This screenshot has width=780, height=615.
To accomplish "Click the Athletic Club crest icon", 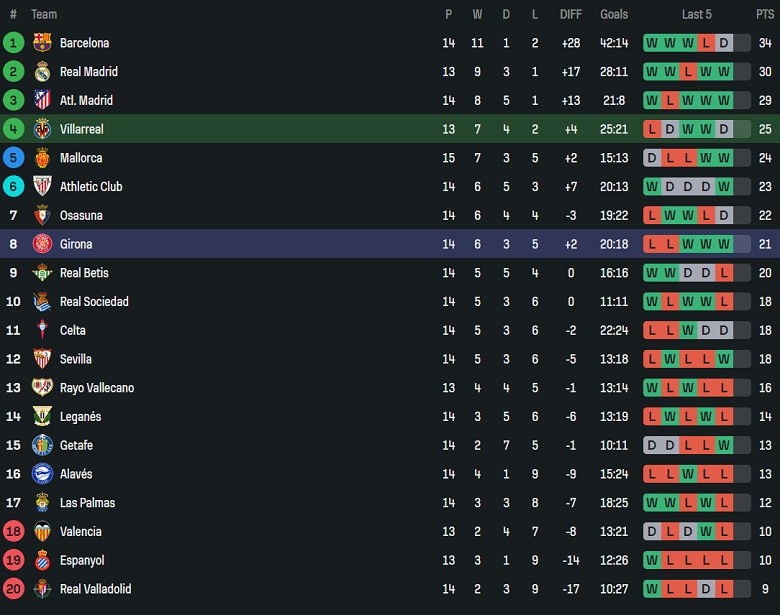I will coord(42,186).
